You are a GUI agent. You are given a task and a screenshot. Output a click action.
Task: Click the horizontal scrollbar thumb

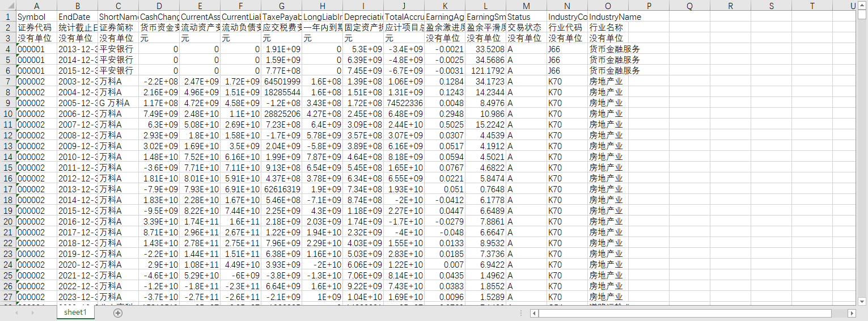[684, 313]
